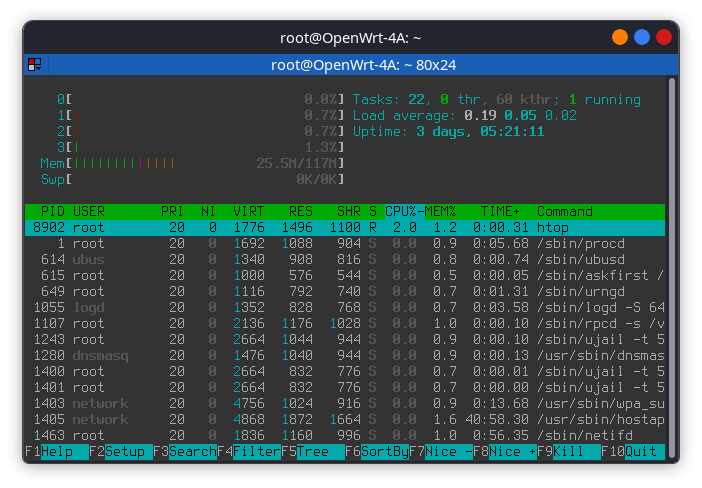Sort by the PID column header
The width and height of the screenshot is (702, 488).
[52, 211]
